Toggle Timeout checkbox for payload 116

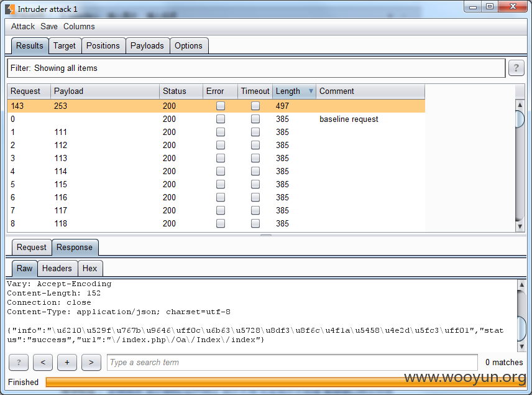click(255, 197)
